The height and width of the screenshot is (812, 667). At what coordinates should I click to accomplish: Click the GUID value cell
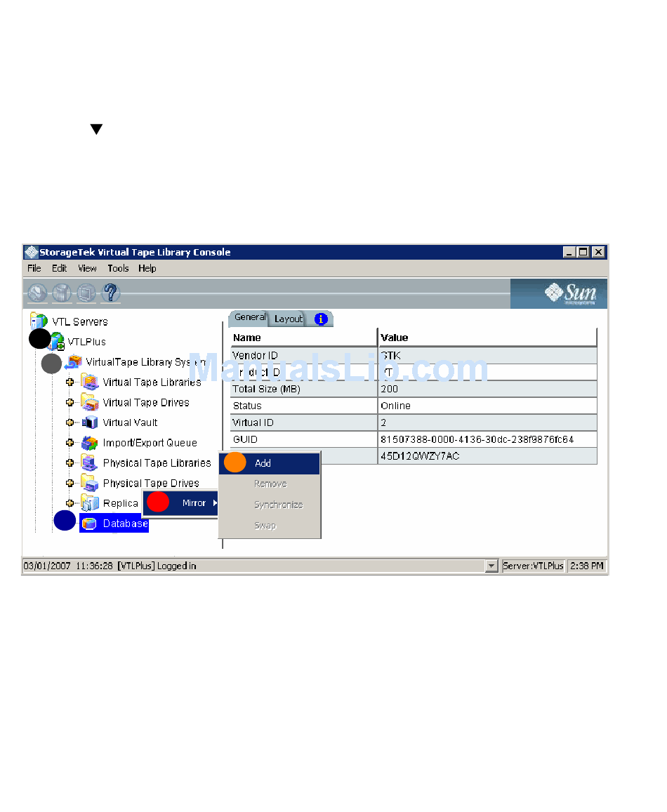[487, 439]
